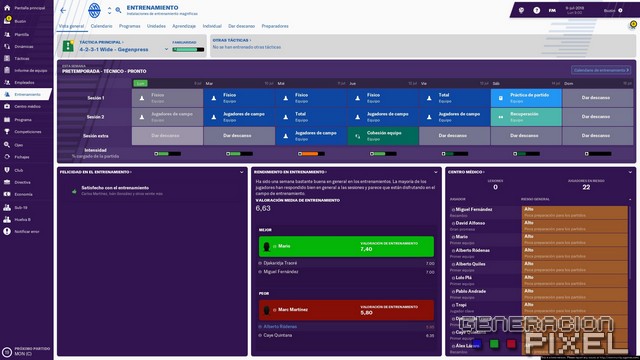Click Satisfecho con el entrenamiento entry
This screenshot has height=360, width=640.
coord(115,188)
